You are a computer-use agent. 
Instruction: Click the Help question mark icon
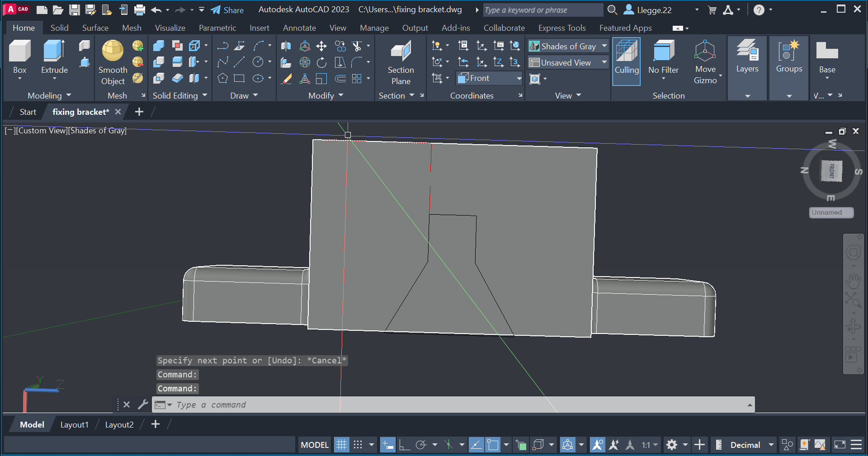pos(759,10)
